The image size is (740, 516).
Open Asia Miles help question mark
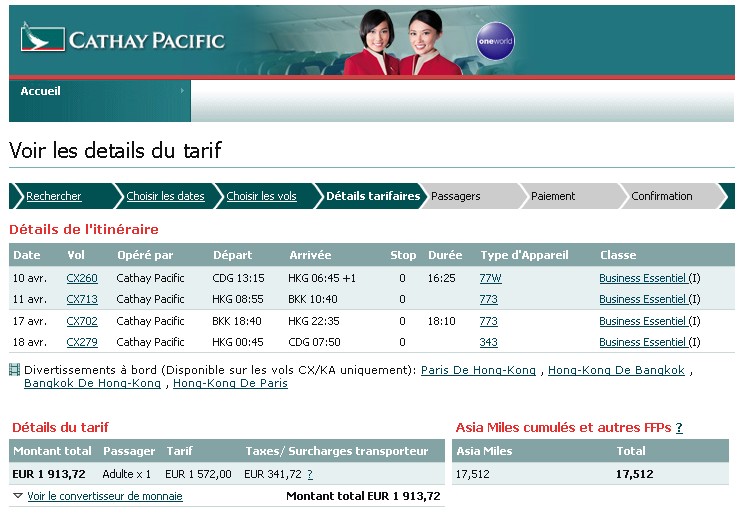pos(679,428)
